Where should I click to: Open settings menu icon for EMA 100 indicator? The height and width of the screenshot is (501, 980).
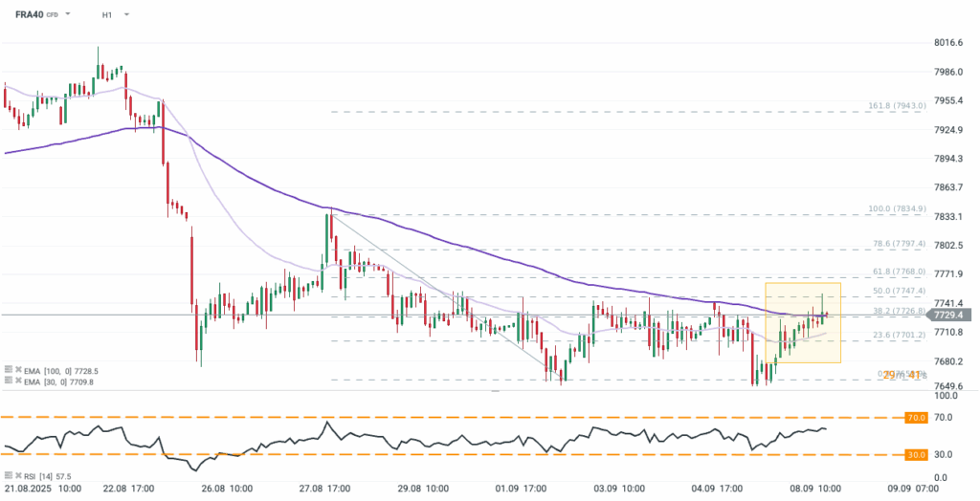(7, 368)
